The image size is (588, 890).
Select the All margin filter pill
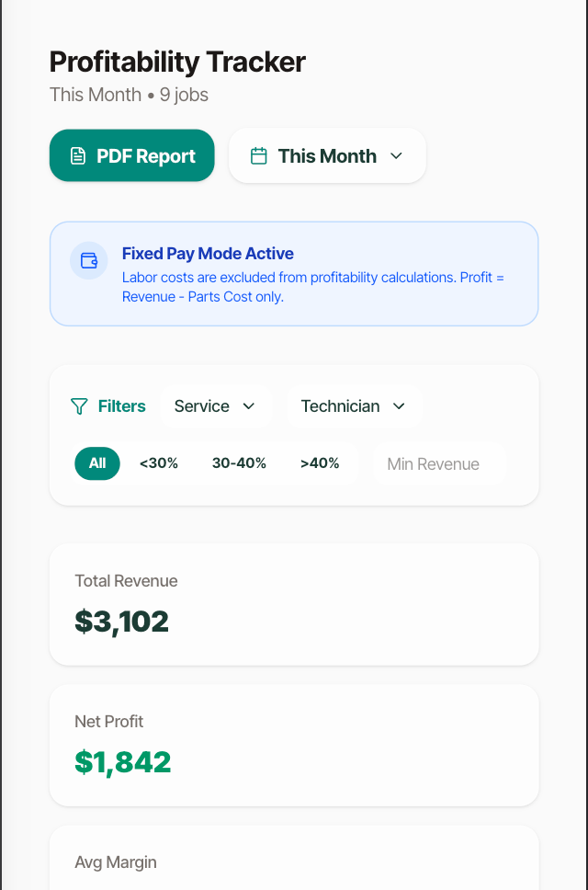coord(97,463)
